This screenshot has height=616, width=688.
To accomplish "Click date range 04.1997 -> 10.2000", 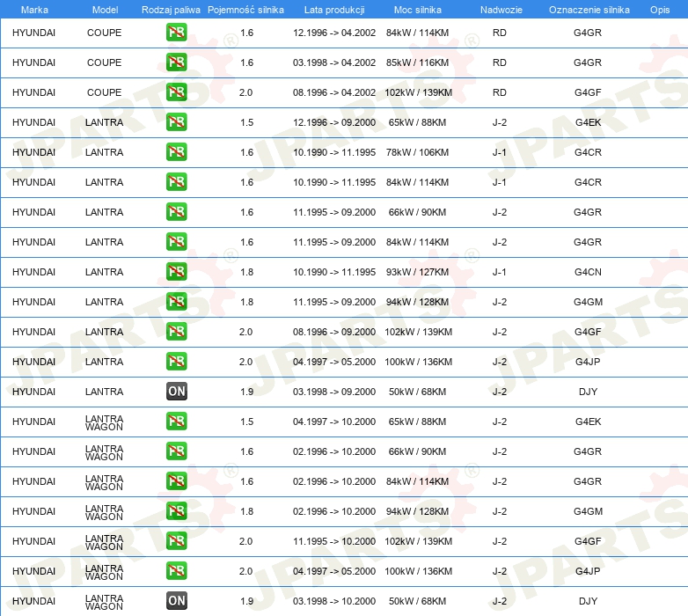I will [334, 422].
